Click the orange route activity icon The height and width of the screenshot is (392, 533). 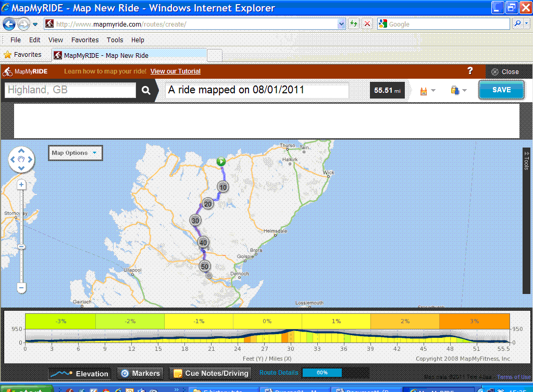pos(424,91)
